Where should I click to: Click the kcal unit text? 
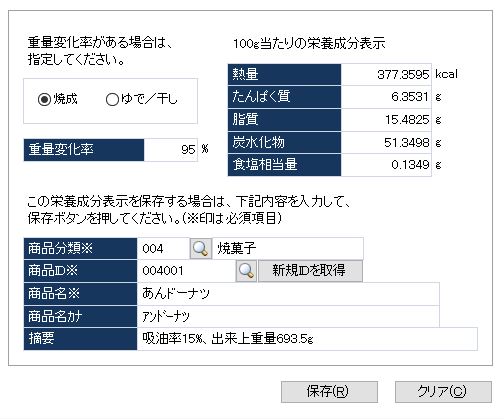point(446,74)
